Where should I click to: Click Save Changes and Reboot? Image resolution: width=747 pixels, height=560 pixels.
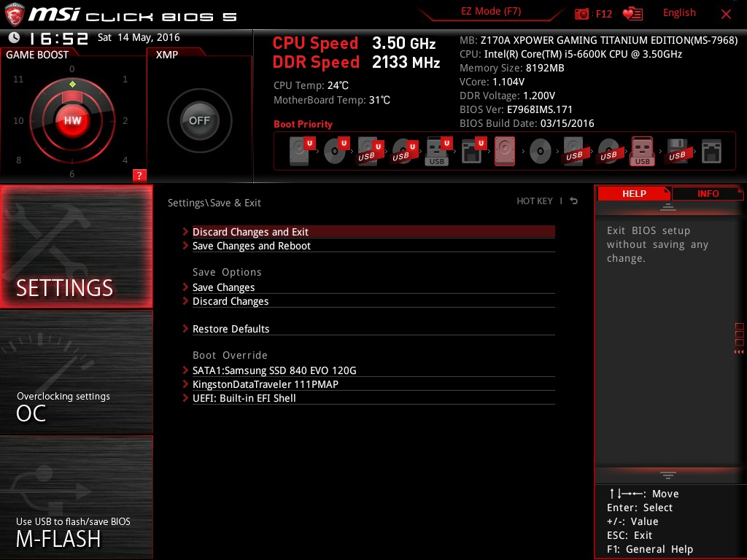(252, 246)
